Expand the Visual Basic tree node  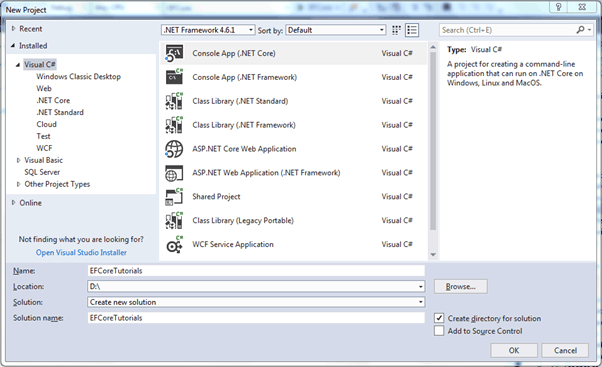click(18, 160)
